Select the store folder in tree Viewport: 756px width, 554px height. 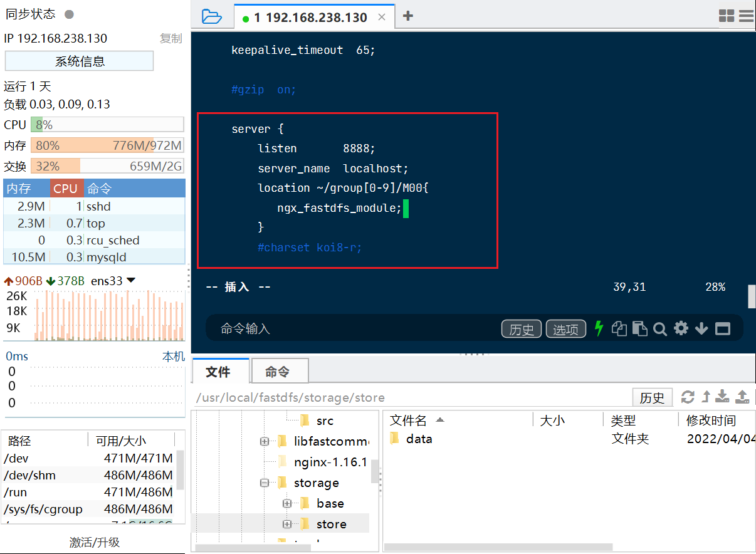coord(332,524)
